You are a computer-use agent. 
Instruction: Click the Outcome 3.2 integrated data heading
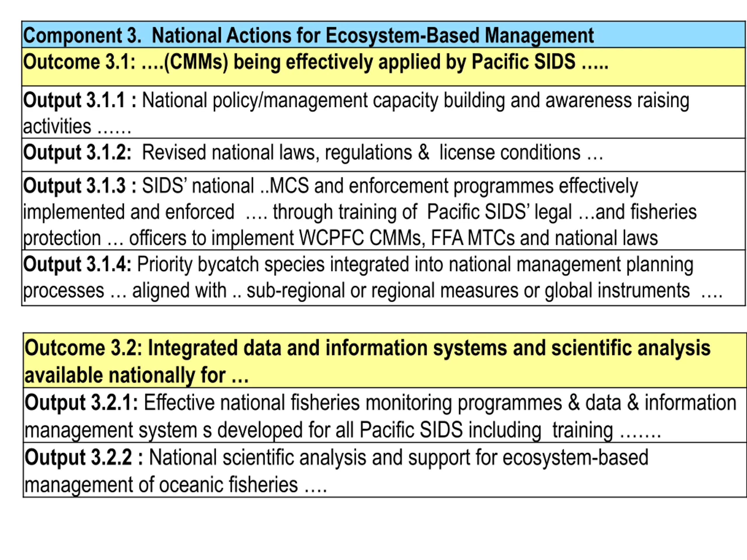pyautogui.click(x=385, y=360)
